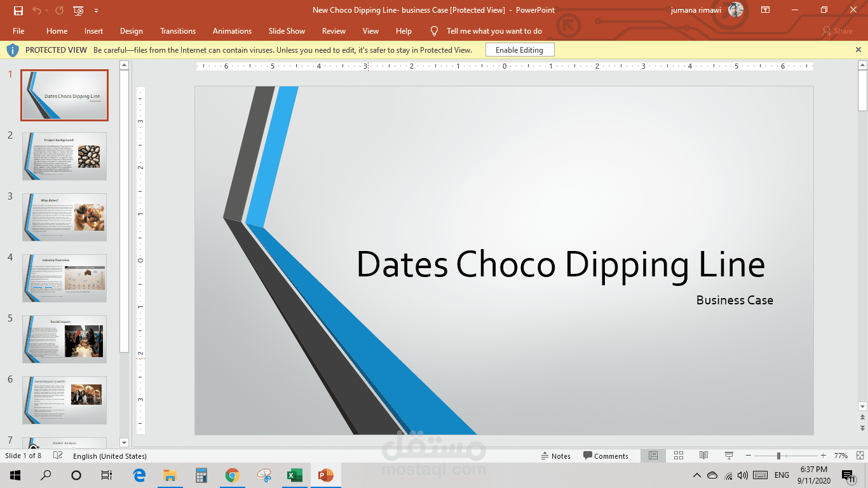The image size is (868, 488).
Task: Open the File menu
Action: pos(18,30)
